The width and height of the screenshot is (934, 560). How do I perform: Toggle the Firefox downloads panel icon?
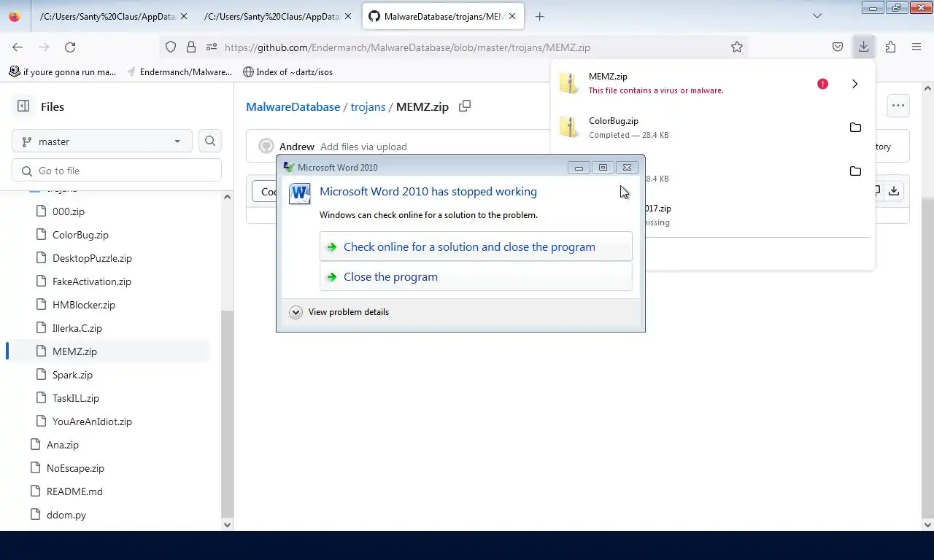click(x=863, y=47)
